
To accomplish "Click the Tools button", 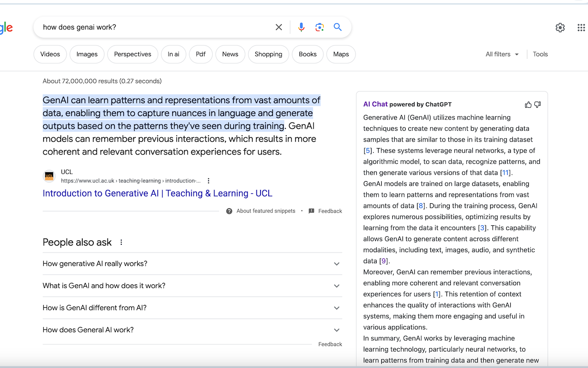I will pyautogui.click(x=540, y=54).
